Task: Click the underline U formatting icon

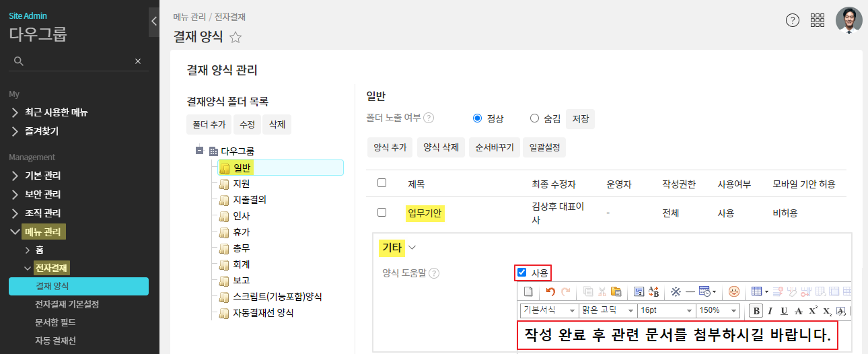Action: 784,310
